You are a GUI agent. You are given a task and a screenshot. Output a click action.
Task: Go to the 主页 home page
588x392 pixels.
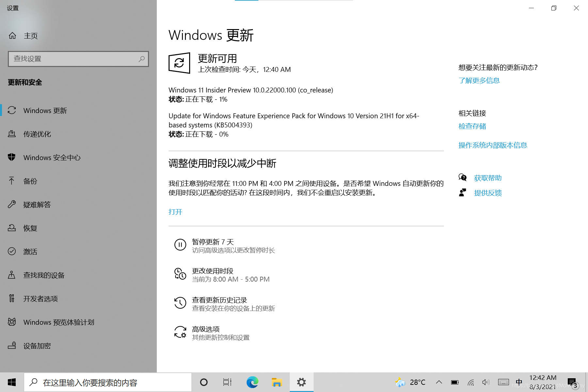23,36
